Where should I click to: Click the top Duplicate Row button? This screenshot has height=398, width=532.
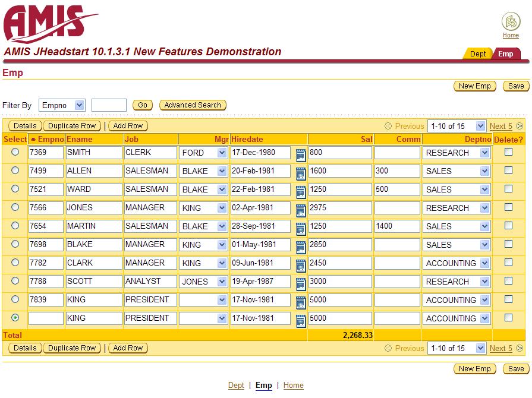72,126
